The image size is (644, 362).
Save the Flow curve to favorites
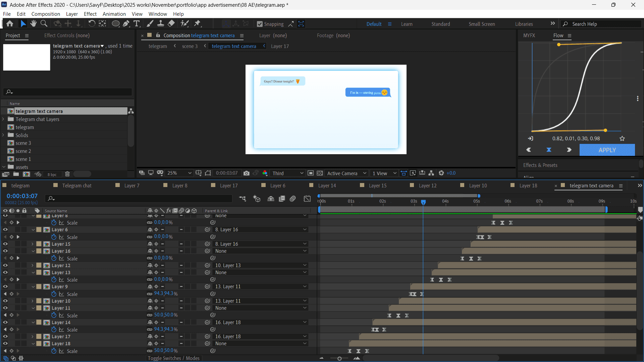(x=622, y=138)
